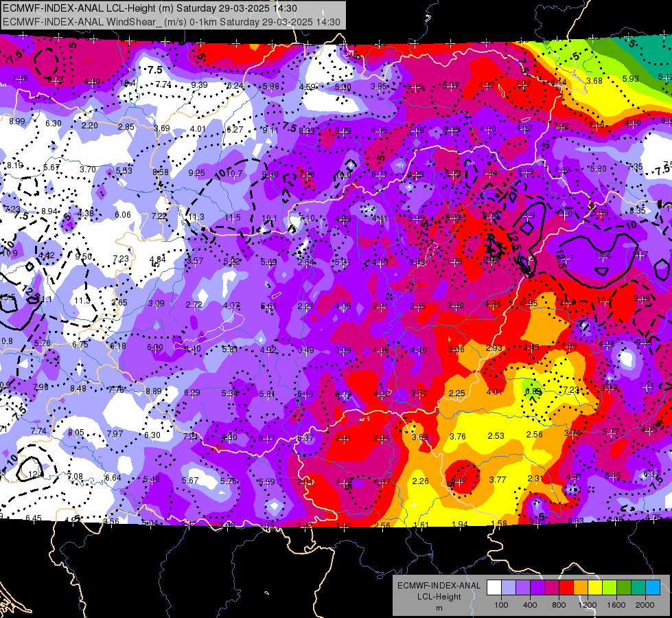Click the grid value 2.93
Screen dimensions: 672x618
[x=494, y=348]
